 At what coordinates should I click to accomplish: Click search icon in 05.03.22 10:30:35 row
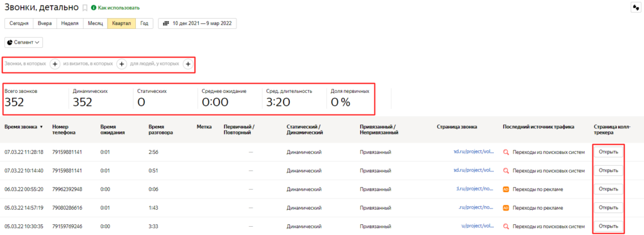click(x=506, y=226)
